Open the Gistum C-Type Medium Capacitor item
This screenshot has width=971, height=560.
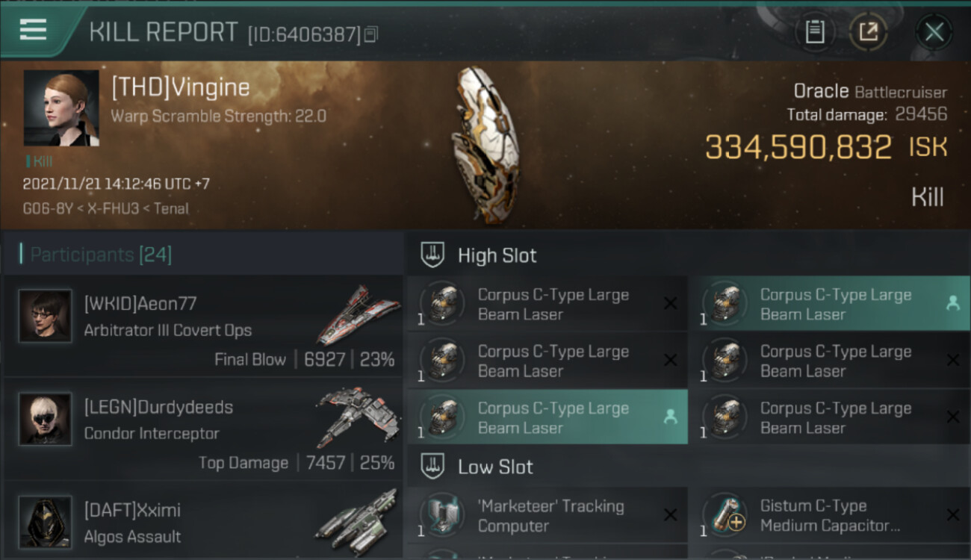[x=830, y=515]
